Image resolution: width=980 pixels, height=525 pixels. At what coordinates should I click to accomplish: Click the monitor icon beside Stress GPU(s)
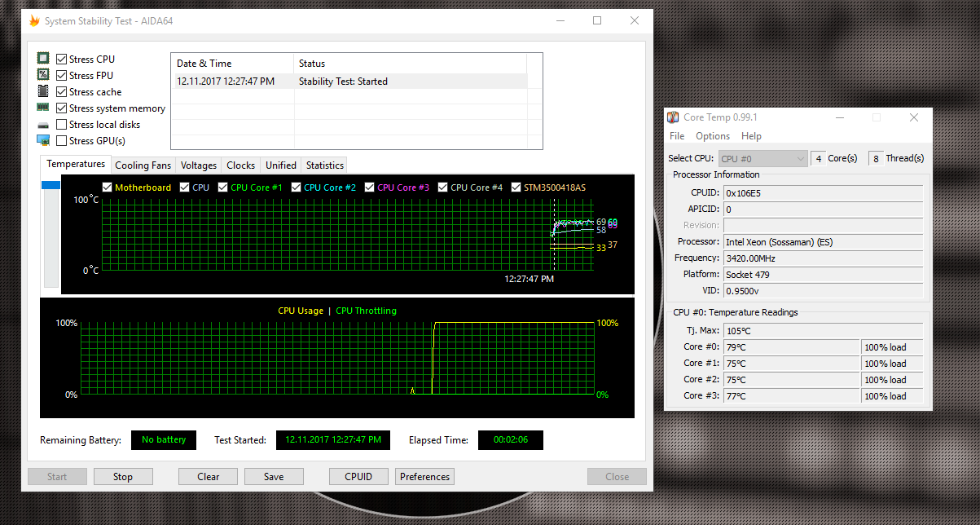(43, 140)
